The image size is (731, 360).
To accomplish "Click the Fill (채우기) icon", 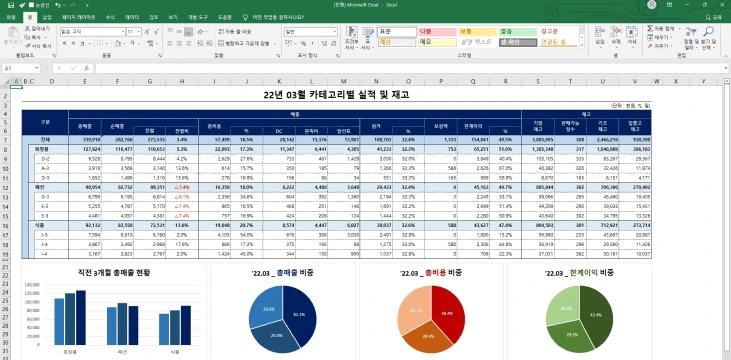I will pos(650,37).
